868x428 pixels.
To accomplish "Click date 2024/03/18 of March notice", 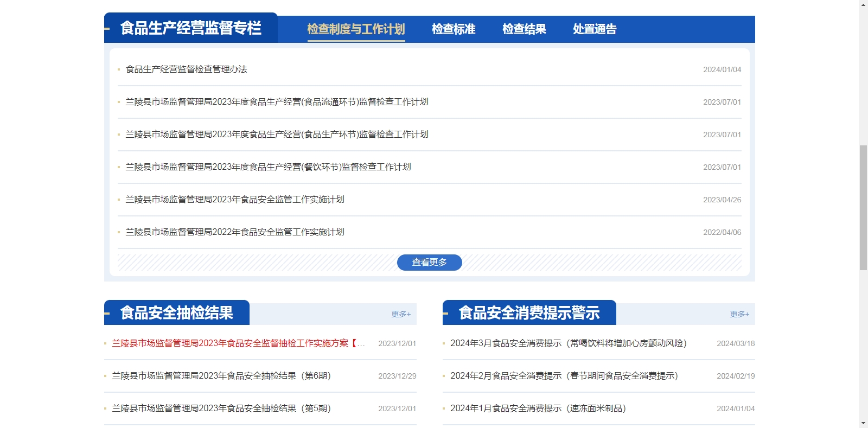I will (x=736, y=343).
